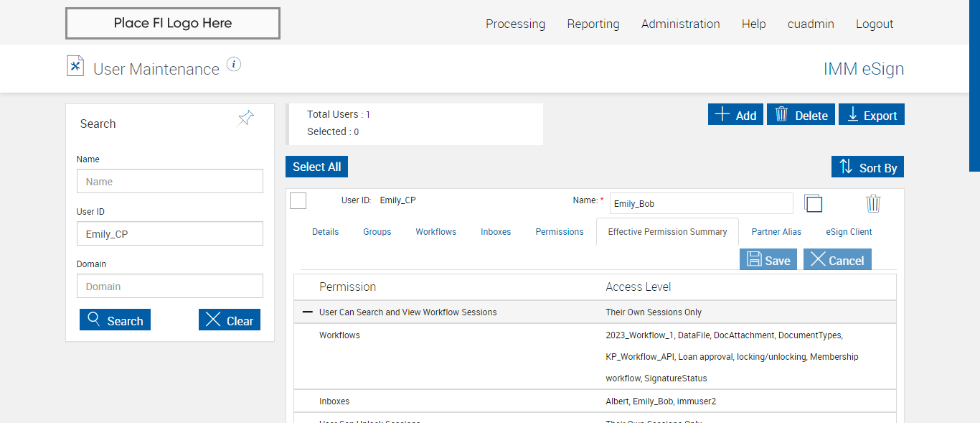
Task: Click the Place FI Logo placeholder
Action: (173, 23)
